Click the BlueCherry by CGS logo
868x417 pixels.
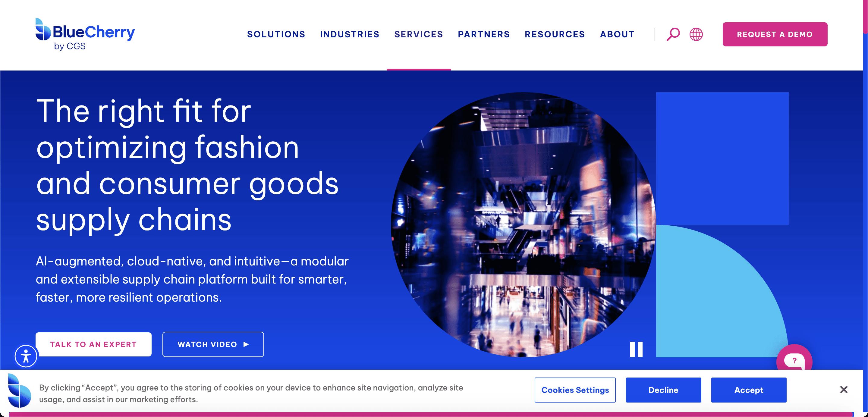(85, 34)
